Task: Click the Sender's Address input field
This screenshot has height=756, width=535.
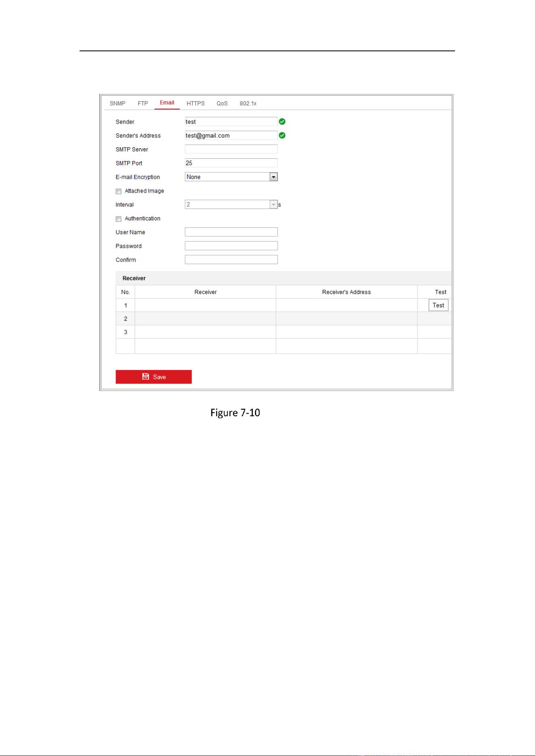Action: pos(231,135)
